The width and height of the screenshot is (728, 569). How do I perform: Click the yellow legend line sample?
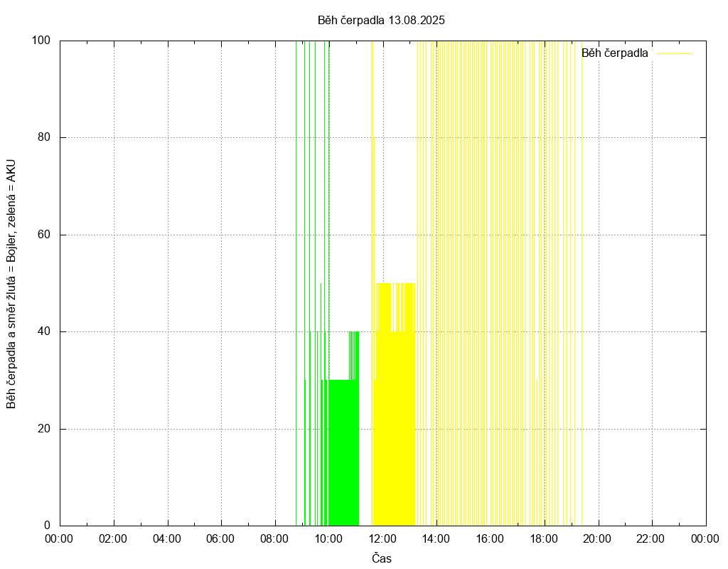point(675,53)
